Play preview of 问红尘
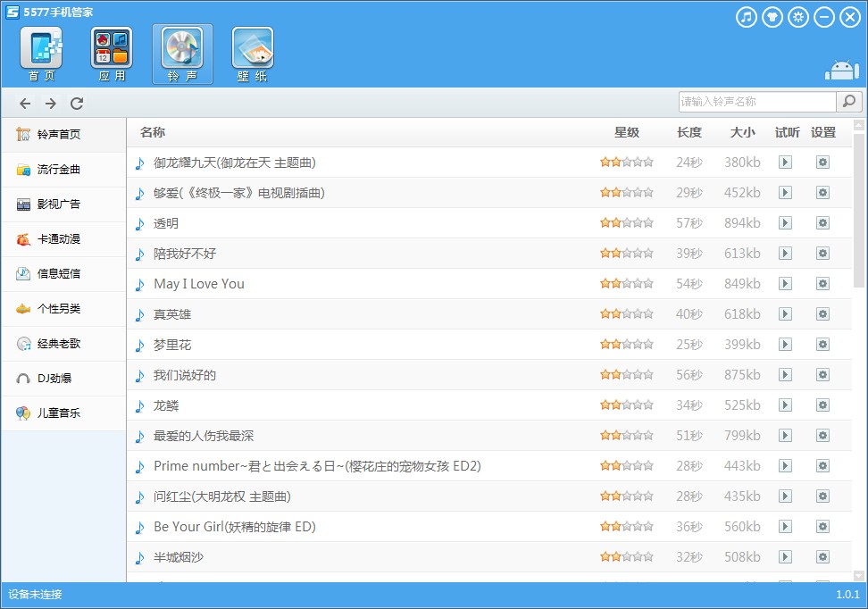 tap(785, 496)
